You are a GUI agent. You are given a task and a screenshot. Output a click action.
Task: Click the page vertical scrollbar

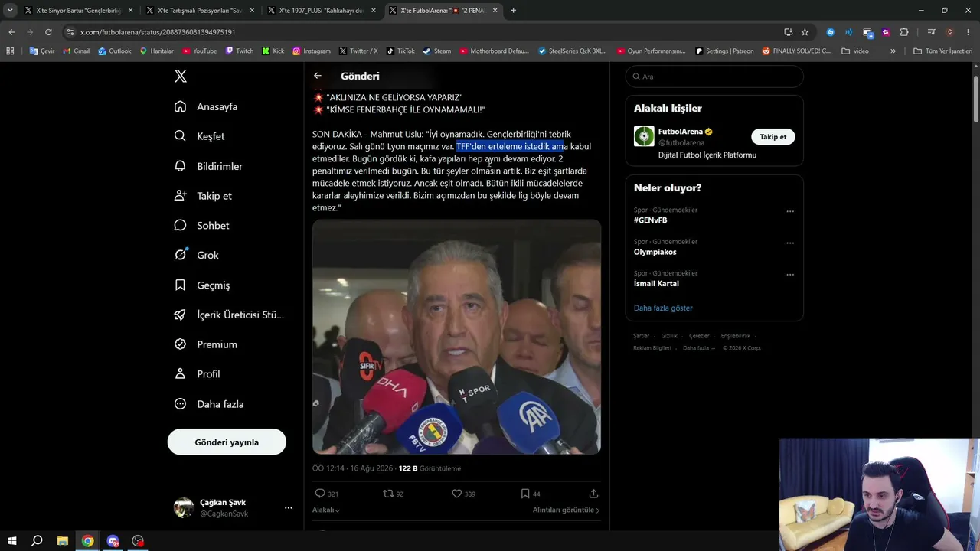pos(975,99)
